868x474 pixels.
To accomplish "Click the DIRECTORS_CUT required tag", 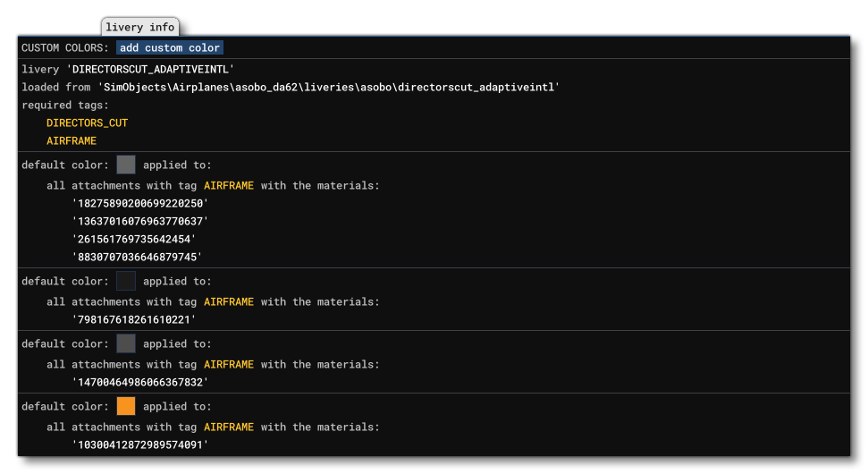I will pyautogui.click(x=87, y=123).
